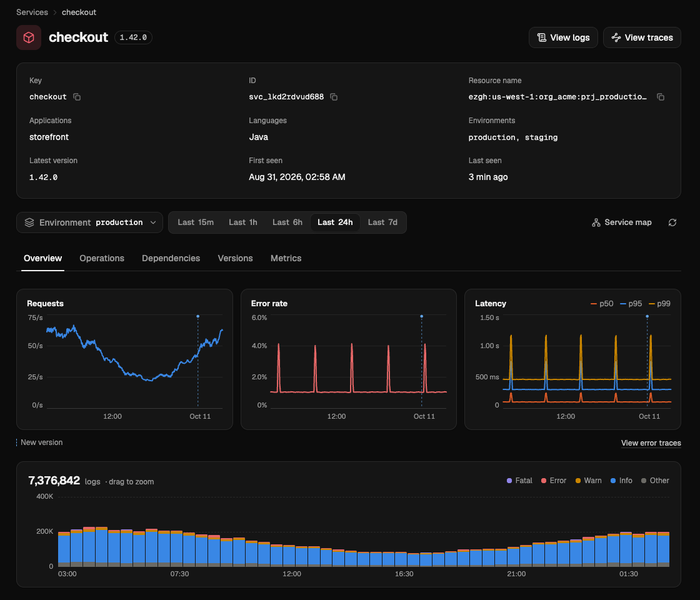Click the svc_lkd2rdvud688 ID text
Viewport: 700px width, 600px height.
point(286,97)
